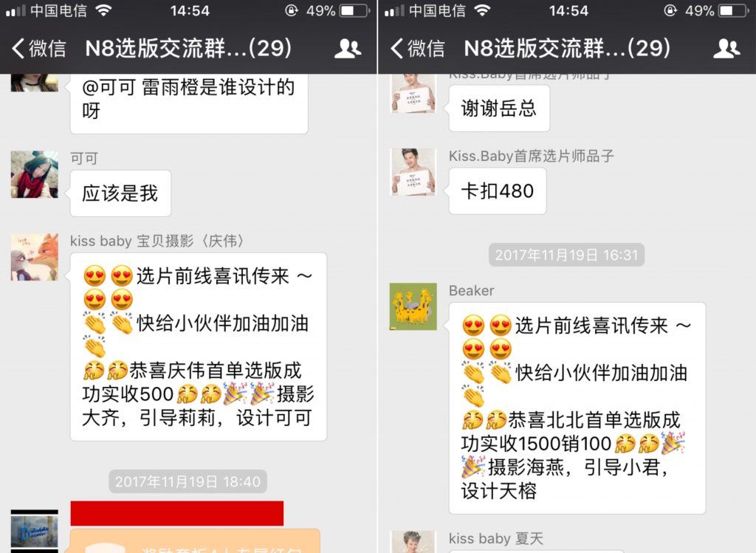Image resolution: width=756 pixels, height=553 pixels.
Task: Tap the kiss baby 夏天 avatar
Action: (413, 542)
